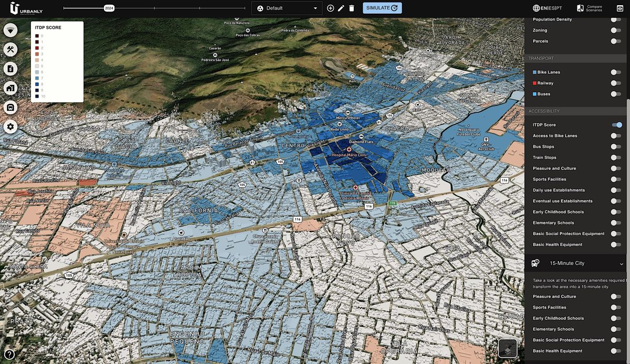The height and width of the screenshot is (364, 630).
Task: Click the help question mark icon
Action: pos(9,355)
